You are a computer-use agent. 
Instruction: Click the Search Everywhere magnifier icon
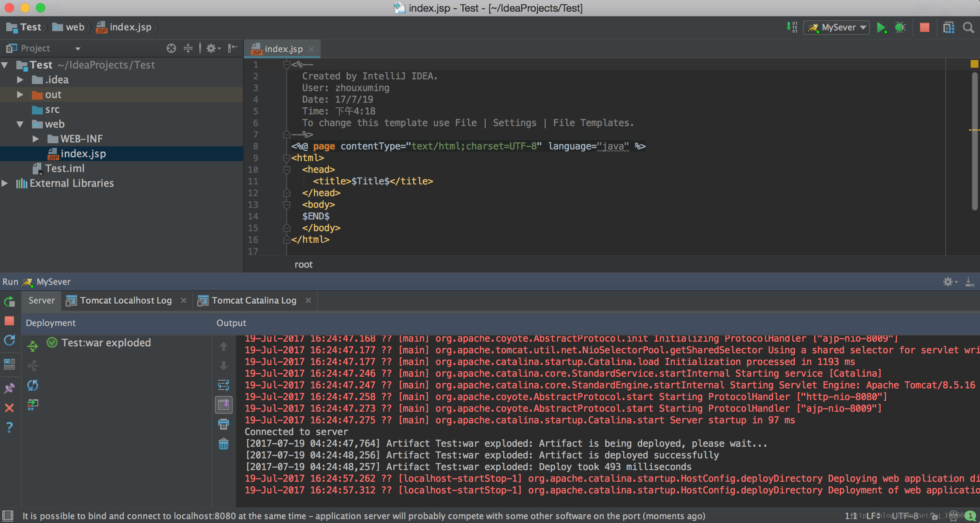point(968,28)
